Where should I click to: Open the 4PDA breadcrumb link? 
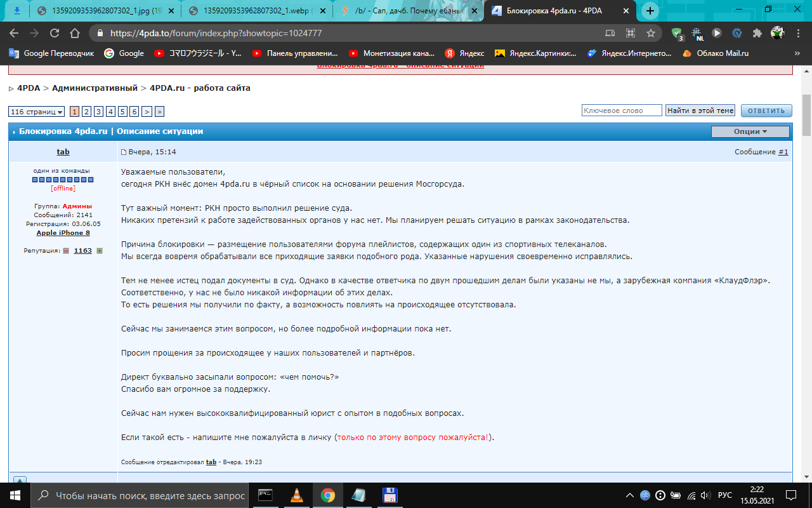point(29,88)
